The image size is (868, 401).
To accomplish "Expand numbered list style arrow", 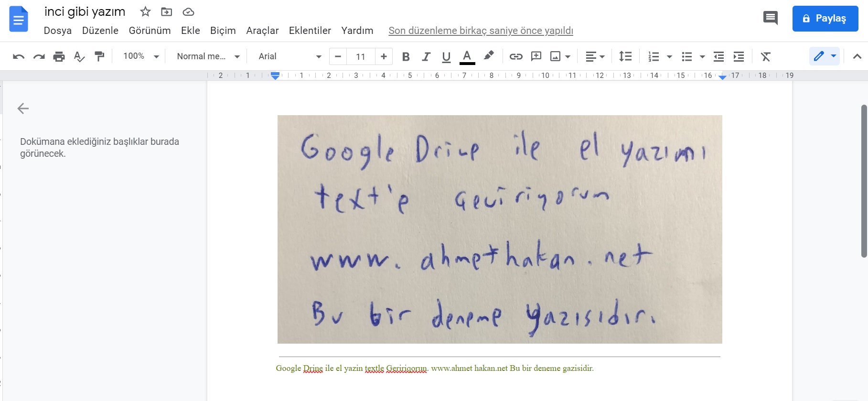I will tap(669, 56).
